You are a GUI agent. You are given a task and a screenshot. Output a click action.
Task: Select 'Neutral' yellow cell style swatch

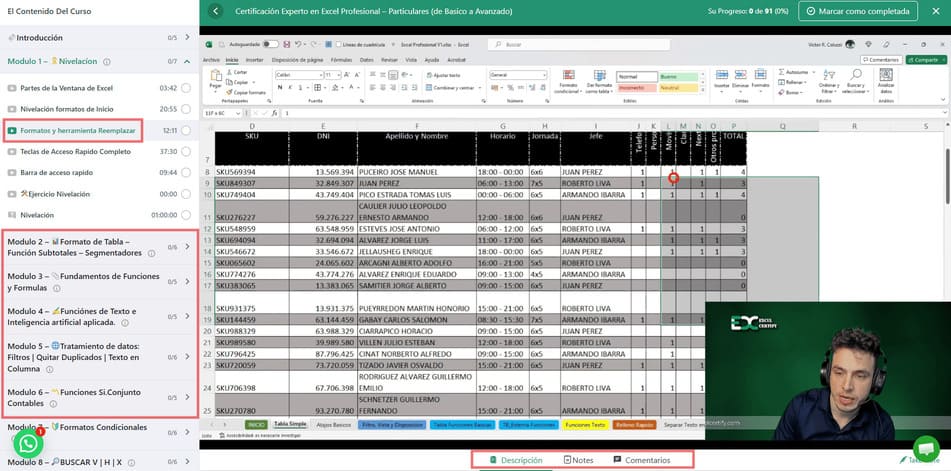point(678,88)
